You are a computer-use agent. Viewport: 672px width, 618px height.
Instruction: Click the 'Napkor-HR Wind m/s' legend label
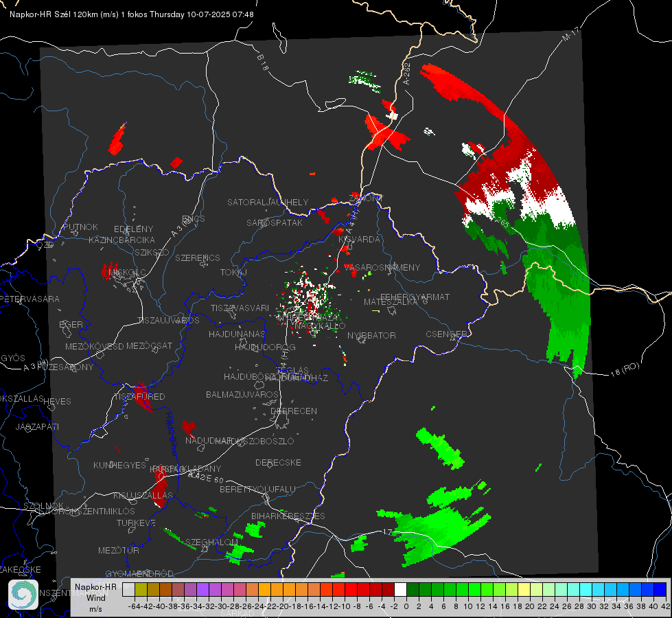[95, 597]
